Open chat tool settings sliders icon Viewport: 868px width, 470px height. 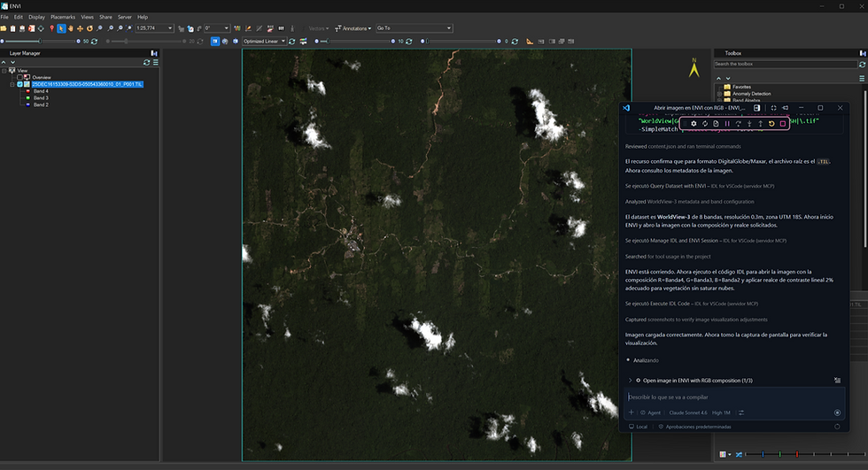click(741, 412)
